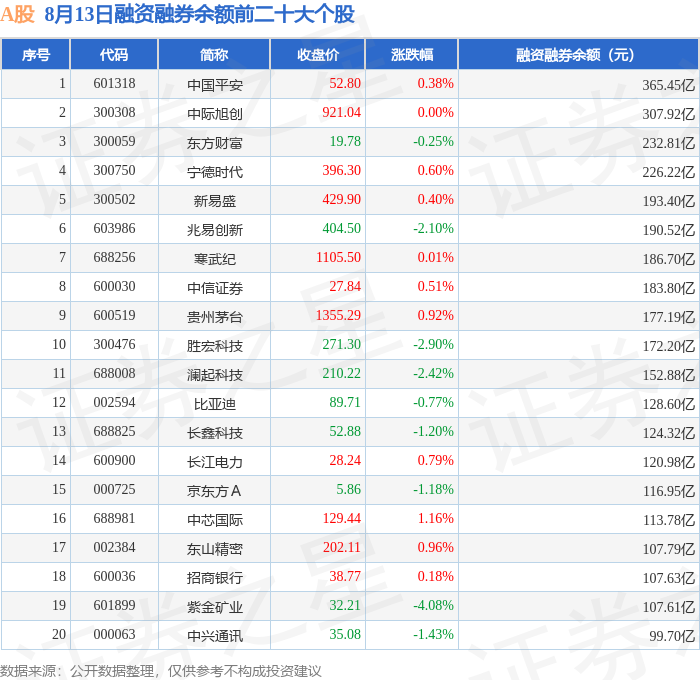The height and width of the screenshot is (680, 700).
Task: Click the 代码 column header
Action: click(x=114, y=54)
